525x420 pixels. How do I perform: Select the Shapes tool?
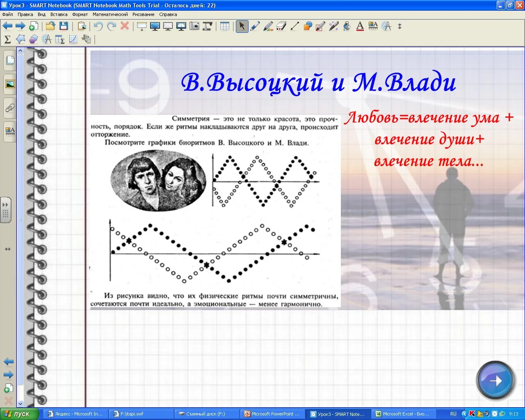[308, 26]
